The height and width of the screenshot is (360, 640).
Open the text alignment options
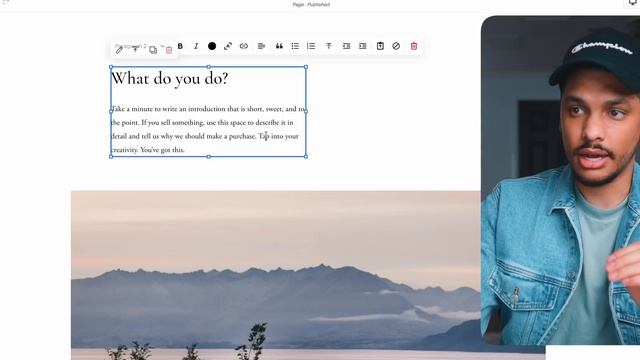[262, 46]
